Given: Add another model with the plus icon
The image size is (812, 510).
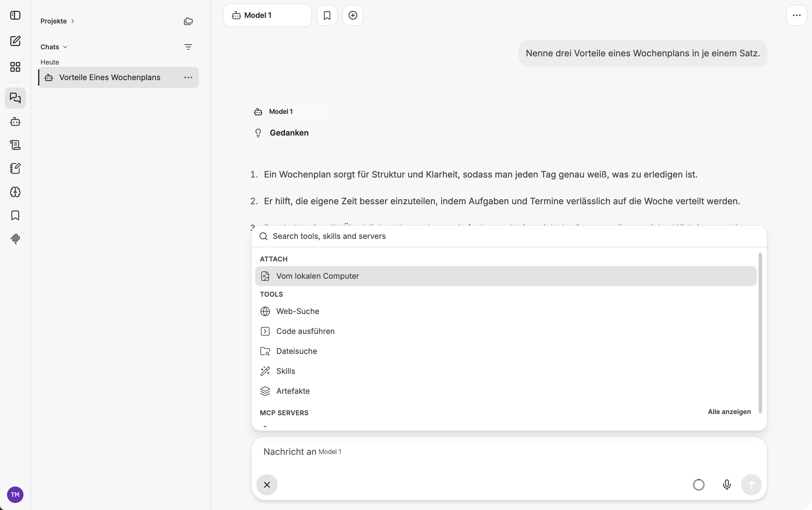Looking at the screenshot, I should coord(353,16).
